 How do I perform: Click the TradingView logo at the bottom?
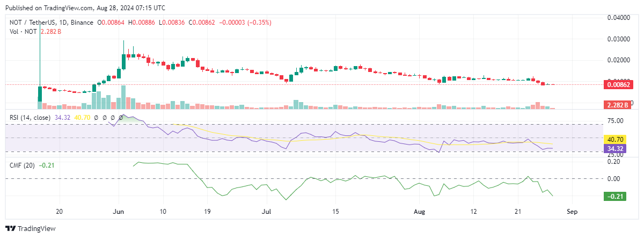tap(31, 228)
